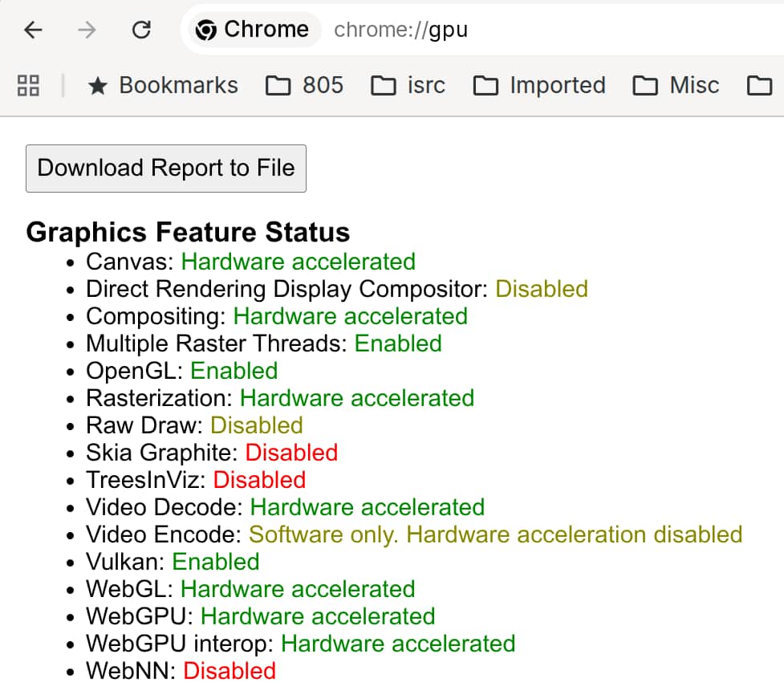Open the 805 bookmarks folder
This screenshot has width=784, height=699.
(x=304, y=86)
